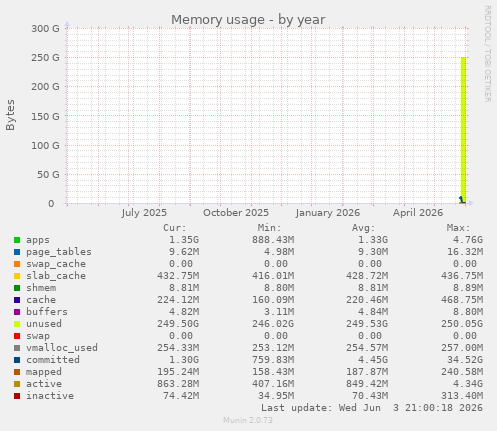Click the page_tables legend color swatch

[17, 252]
